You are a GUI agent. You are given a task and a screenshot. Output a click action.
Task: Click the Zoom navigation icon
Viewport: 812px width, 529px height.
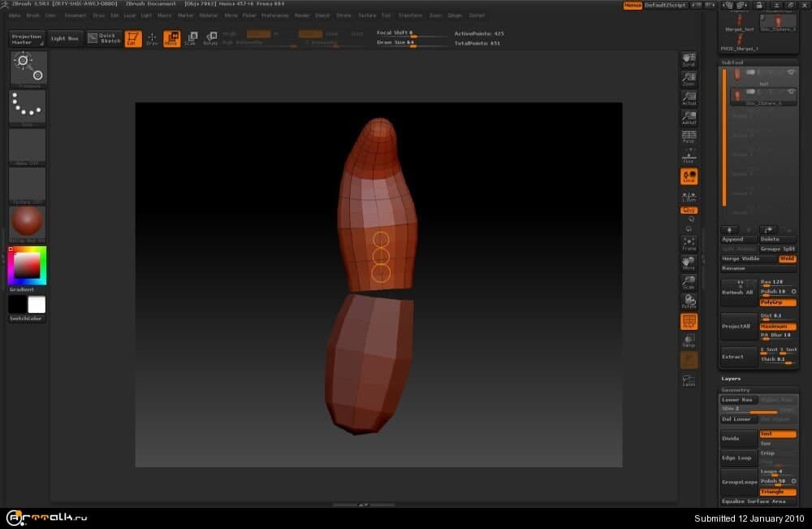tap(689, 79)
